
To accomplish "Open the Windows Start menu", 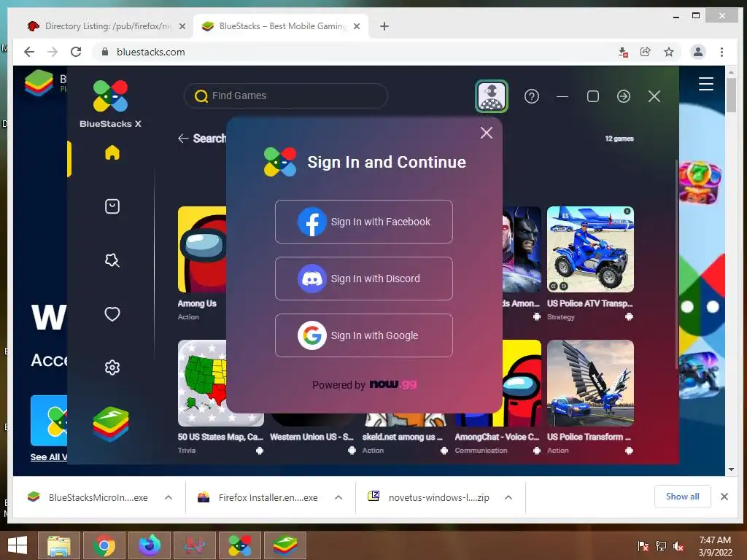I will (18, 545).
